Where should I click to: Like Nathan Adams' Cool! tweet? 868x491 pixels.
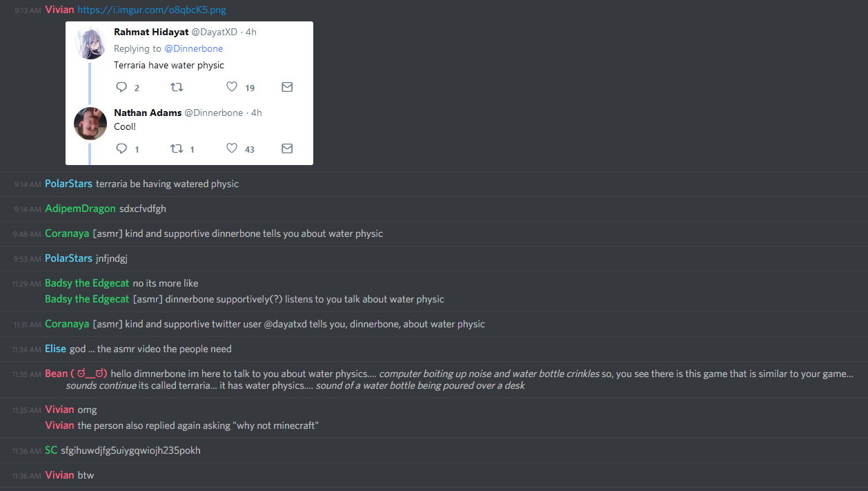[x=232, y=148]
